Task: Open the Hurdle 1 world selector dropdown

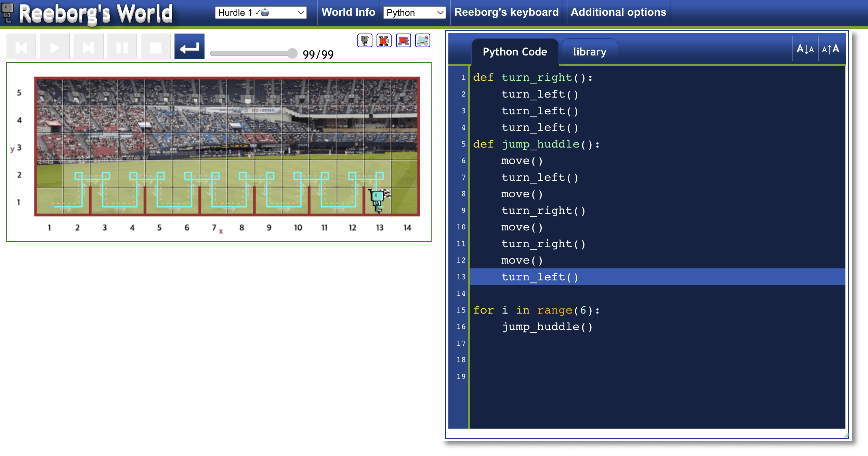Action: tap(261, 13)
